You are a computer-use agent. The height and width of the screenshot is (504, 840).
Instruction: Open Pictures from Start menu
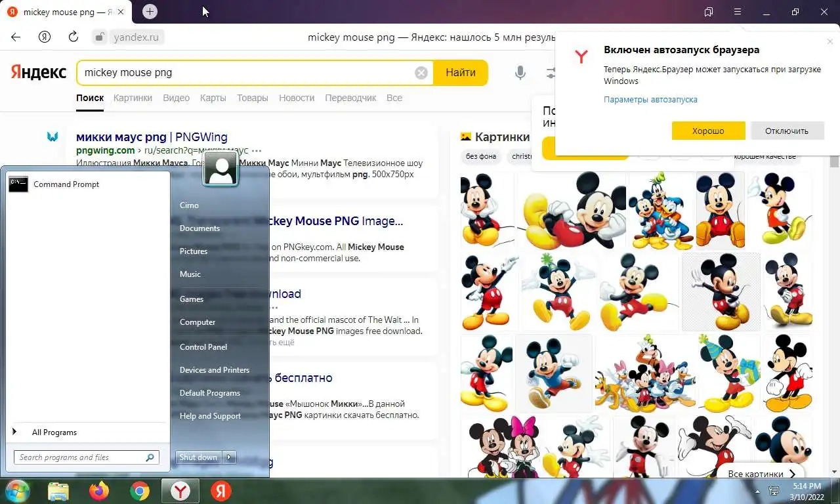tap(194, 251)
